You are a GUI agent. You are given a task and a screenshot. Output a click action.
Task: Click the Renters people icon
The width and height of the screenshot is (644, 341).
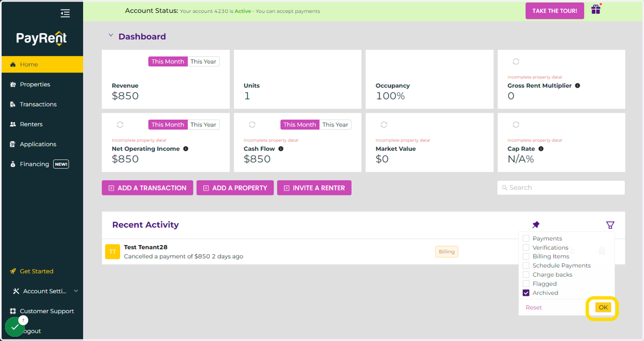(x=13, y=124)
